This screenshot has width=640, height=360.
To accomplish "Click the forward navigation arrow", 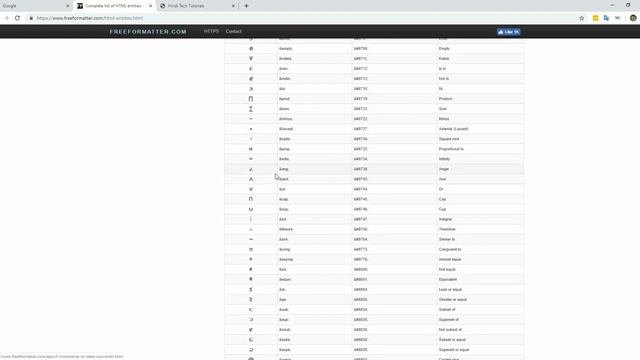I will pos(6,18).
